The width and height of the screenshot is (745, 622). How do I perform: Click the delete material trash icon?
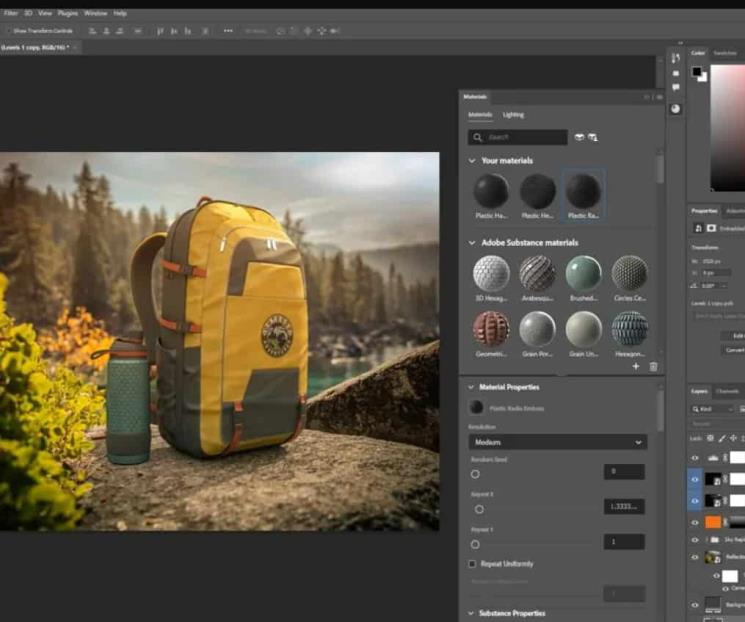(x=653, y=366)
